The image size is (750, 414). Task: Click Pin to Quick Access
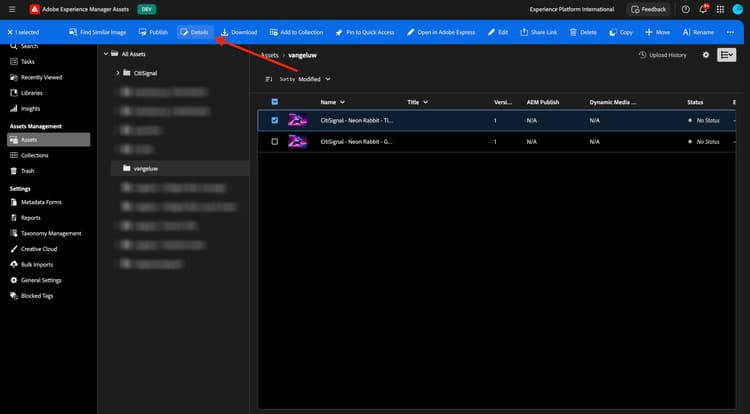click(364, 32)
